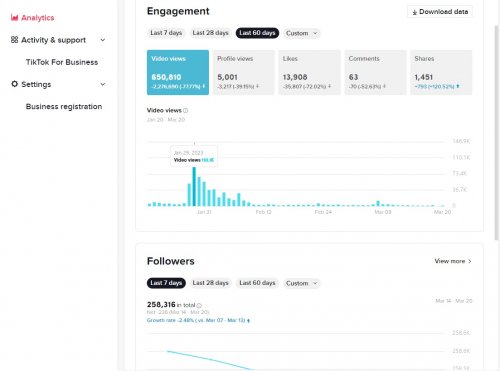Click the Download data button
This screenshot has width=500, height=371.
pyautogui.click(x=440, y=12)
